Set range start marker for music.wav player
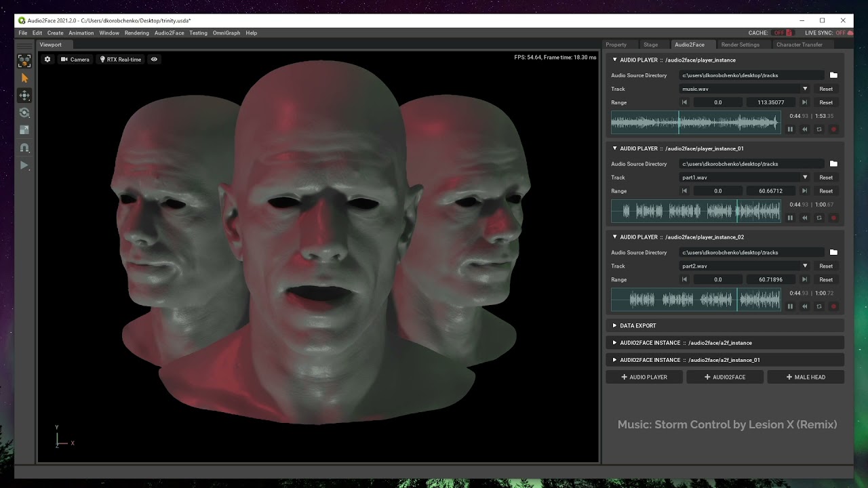868x488 pixels. coord(684,102)
